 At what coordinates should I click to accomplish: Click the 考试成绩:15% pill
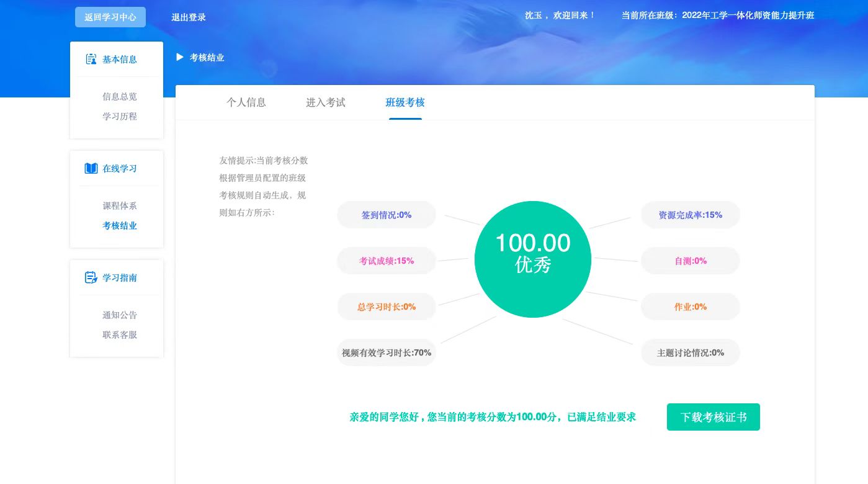387,261
